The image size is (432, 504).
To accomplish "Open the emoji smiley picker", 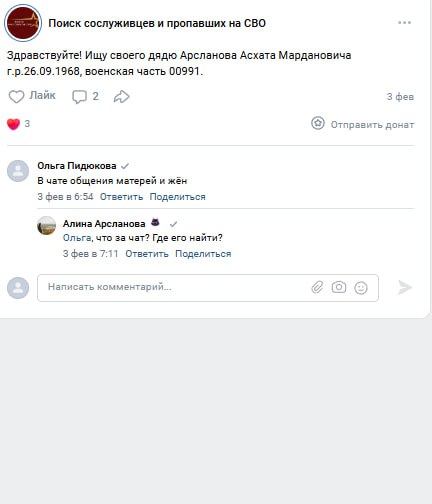I will [361, 288].
